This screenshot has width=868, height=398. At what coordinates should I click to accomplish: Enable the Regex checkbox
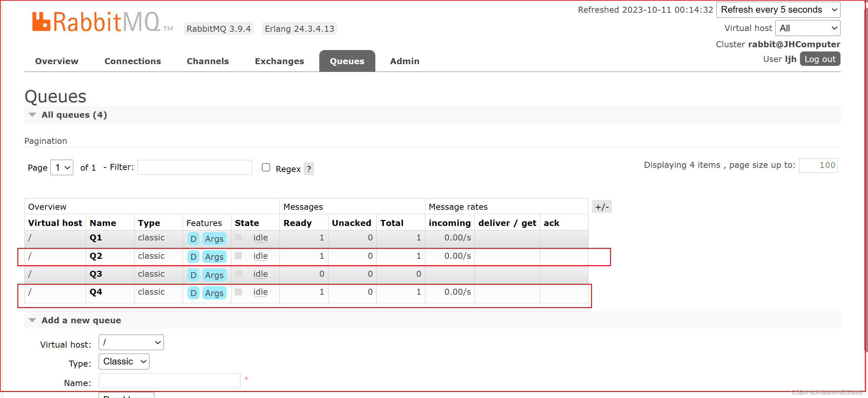pyautogui.click(x=266, y=167)
